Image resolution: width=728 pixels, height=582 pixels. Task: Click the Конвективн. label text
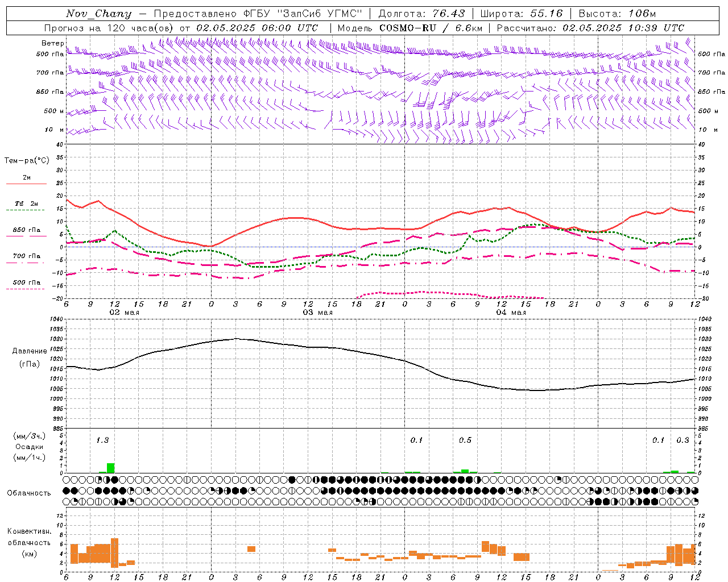point(29,531)
